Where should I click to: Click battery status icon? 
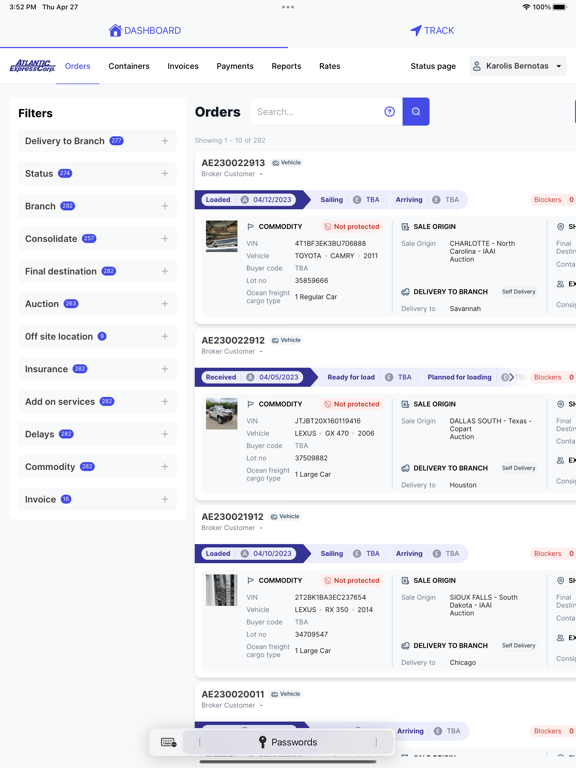(560, 7)
